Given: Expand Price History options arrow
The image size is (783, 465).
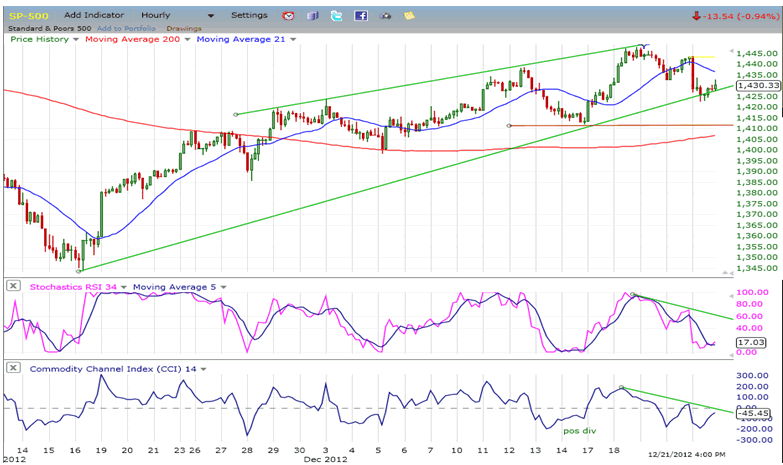Looking at the screenshot, I should tap(77, 39).
